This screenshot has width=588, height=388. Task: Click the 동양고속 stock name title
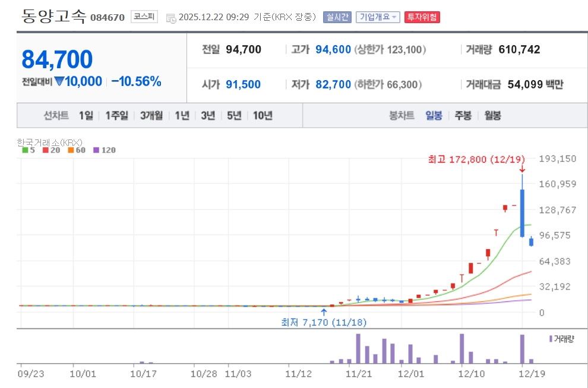(x=55, y=16)
